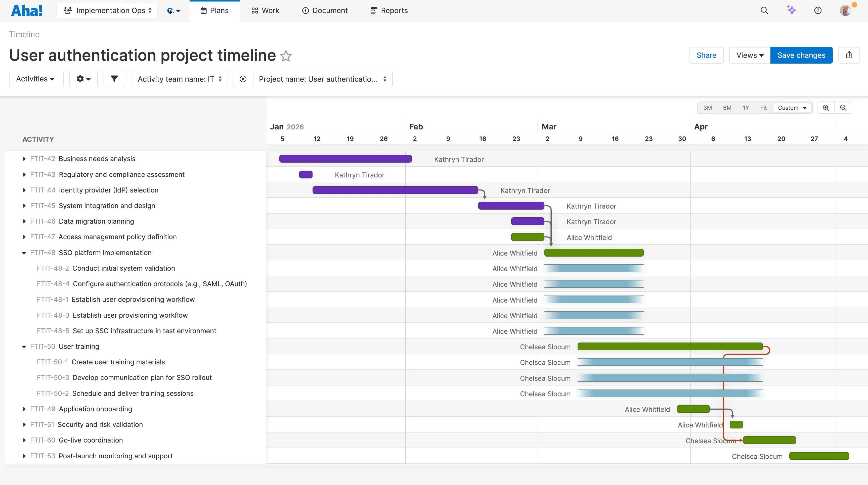Open the Custom time range dropdown

pos(792,108)
